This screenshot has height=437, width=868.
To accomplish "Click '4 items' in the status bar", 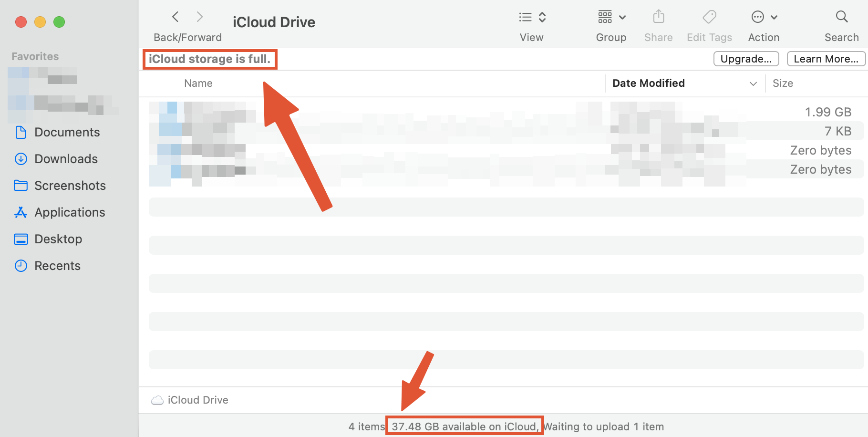I will point(366,427).
